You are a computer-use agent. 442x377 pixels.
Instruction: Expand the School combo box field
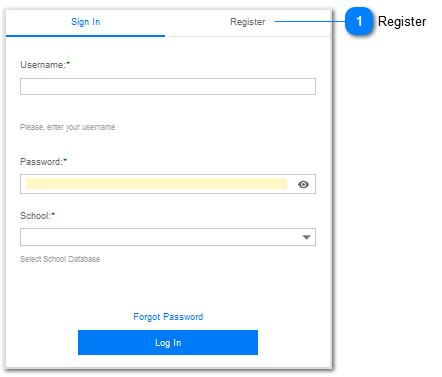tap(168, 237)
